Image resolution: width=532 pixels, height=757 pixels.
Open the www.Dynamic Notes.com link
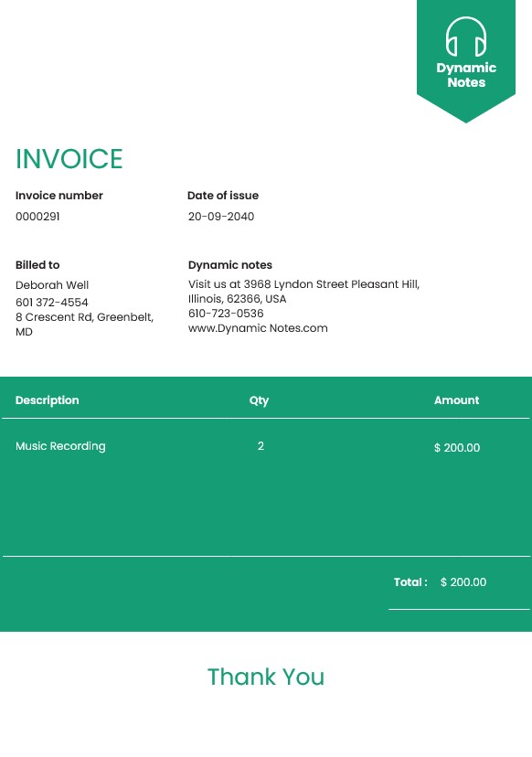(x=258, y=328)
